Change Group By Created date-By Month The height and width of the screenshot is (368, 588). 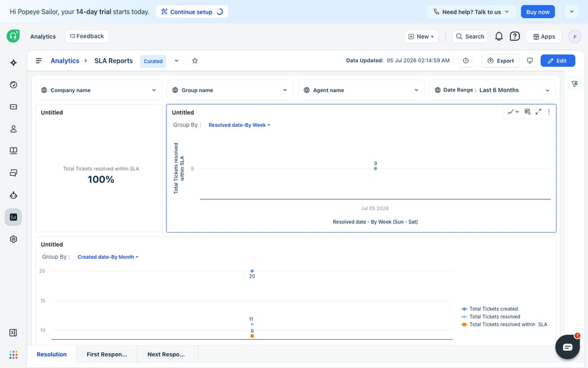point(108,257)
